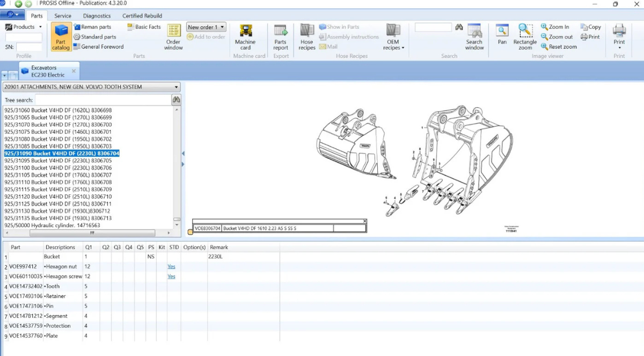Click the ribbon search text field
The width and height of the screenshot is (644, 356).
(434, 27)
